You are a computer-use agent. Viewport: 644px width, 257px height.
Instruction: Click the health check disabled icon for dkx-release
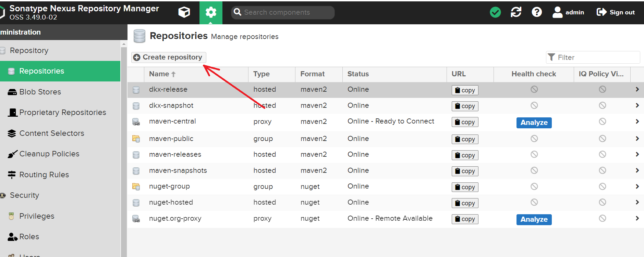coord(534,89)
